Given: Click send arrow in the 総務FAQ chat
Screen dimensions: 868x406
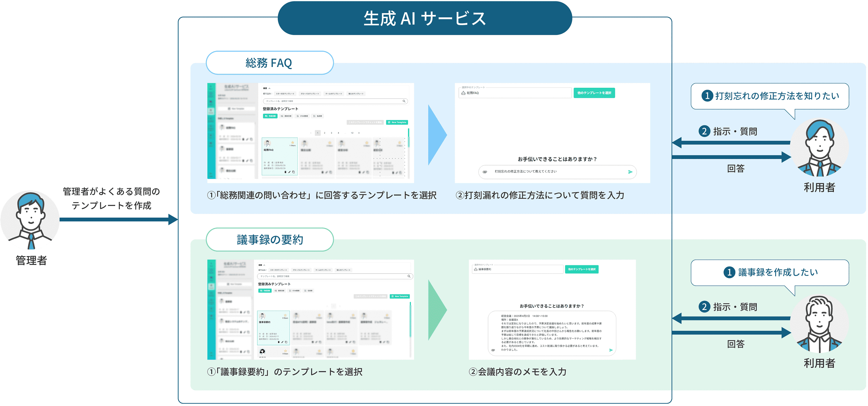Looking at the screenshot, I should [x=630, y=172].
